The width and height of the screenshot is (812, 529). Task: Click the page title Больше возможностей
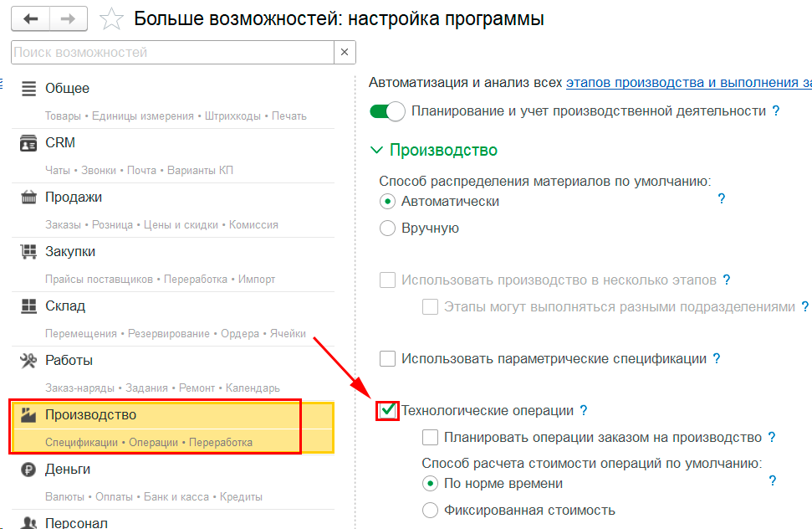coord(339,19)
